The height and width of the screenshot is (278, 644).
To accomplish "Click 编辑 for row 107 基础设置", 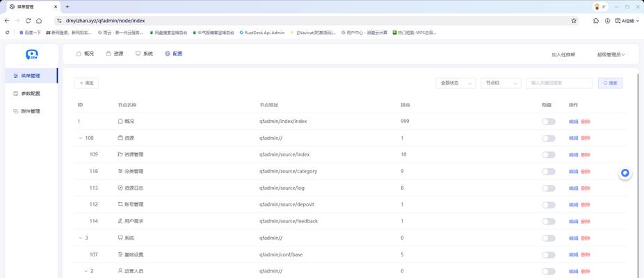I will coord(573,255).
